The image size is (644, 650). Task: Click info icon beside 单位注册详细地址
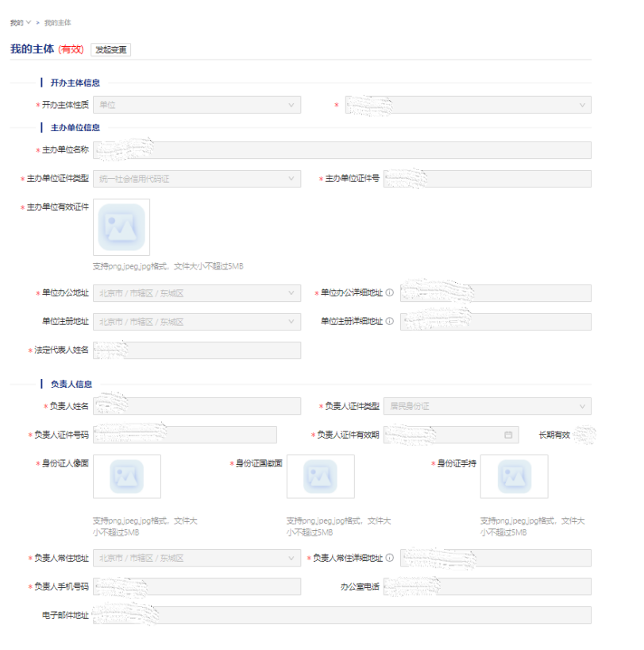click(x=390, y=322)
